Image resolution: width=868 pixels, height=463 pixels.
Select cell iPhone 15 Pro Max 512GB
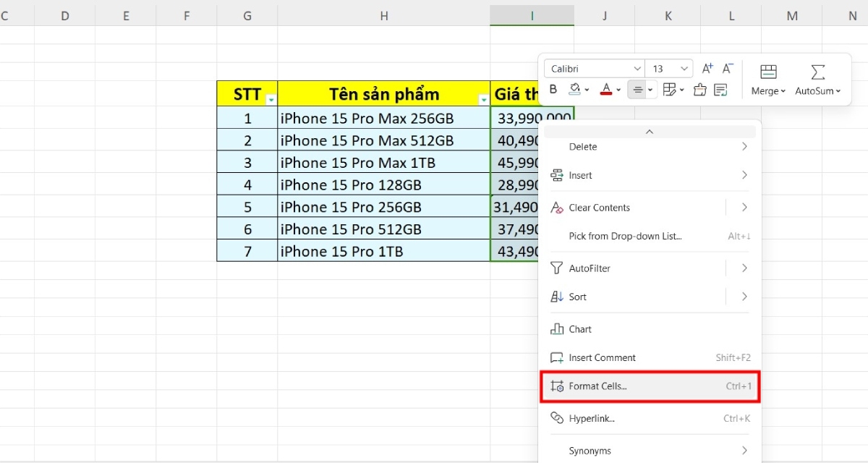point(384,140)
